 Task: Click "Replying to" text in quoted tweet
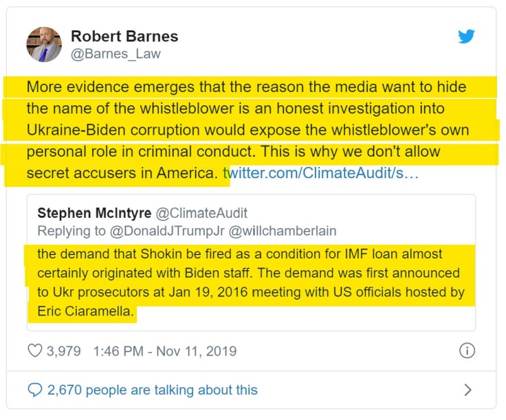70,231
